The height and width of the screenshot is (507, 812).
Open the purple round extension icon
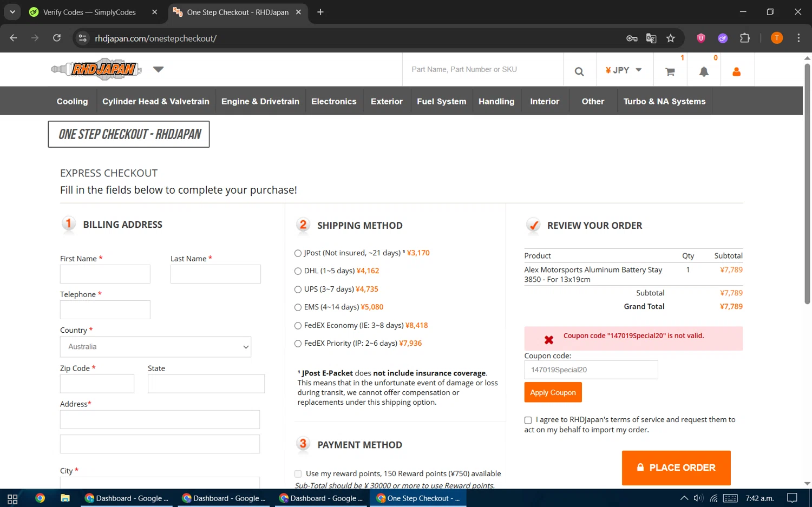tap(723, 38)
